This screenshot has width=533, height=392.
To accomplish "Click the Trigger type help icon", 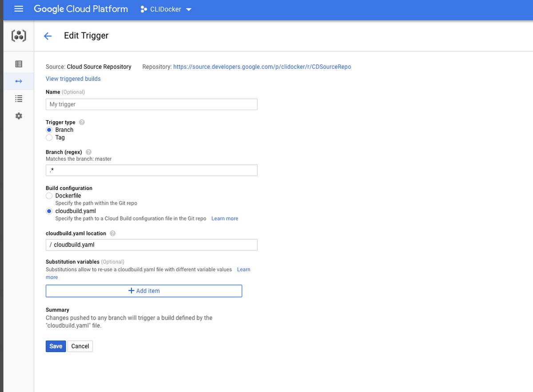I will [82, 122].
